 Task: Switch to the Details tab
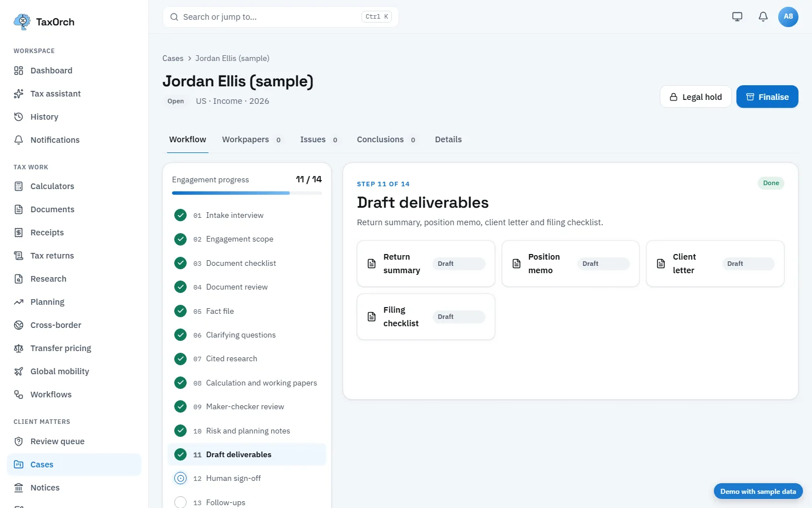[x=448, y=139]
